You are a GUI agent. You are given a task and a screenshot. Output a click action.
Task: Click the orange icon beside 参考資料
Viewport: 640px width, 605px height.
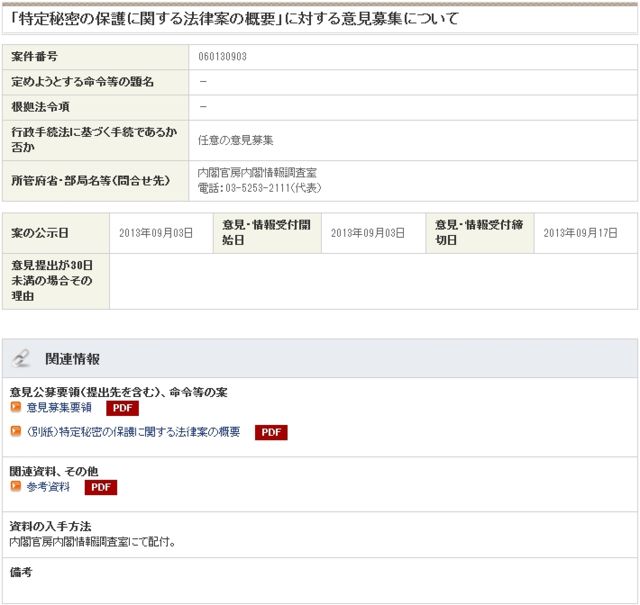(x=16, y=487)
